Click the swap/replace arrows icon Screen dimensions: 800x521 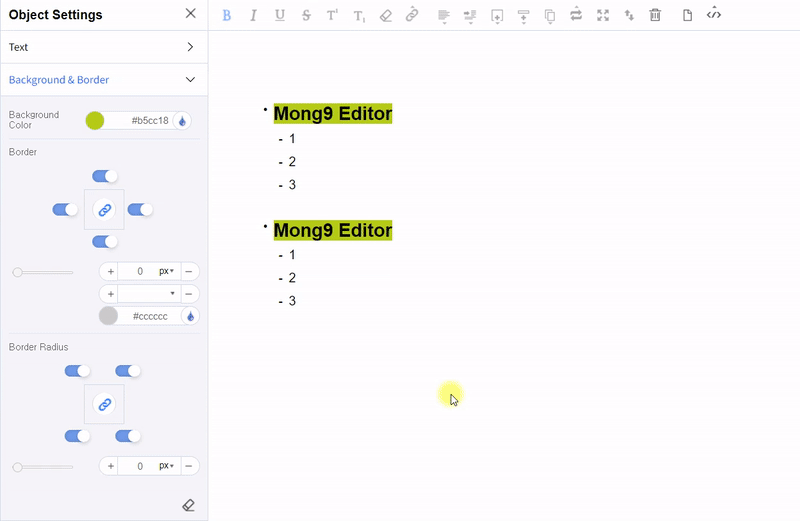[x=576, y=15]
